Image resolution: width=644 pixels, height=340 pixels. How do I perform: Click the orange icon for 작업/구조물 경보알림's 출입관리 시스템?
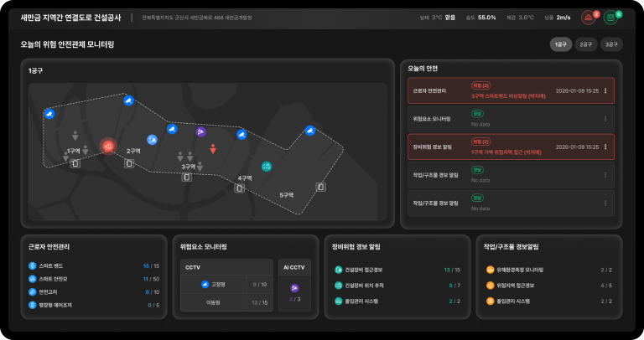coord(490,301)
